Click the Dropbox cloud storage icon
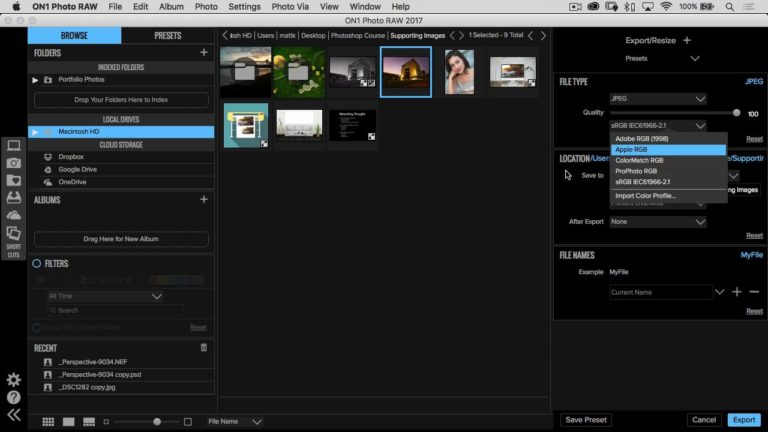Viewport: 768px width, 432px height. 48,157
